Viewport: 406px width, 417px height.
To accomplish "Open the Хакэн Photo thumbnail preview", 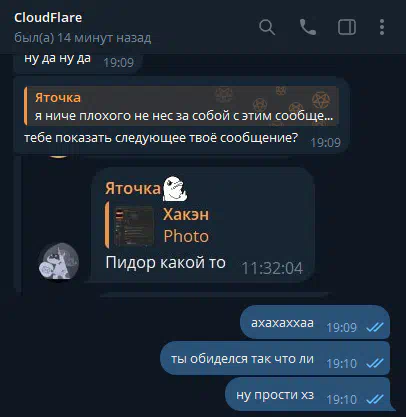I will click(x=134, y=226).
